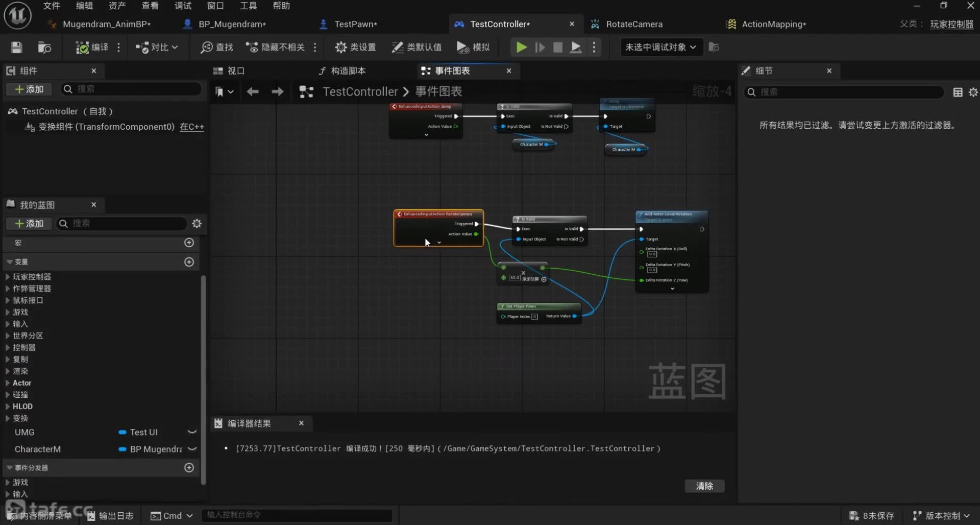Click the navigate back arrow in graph
Image resolution: width=980 pixels, height=525 pixels.
tap(253, 92)
